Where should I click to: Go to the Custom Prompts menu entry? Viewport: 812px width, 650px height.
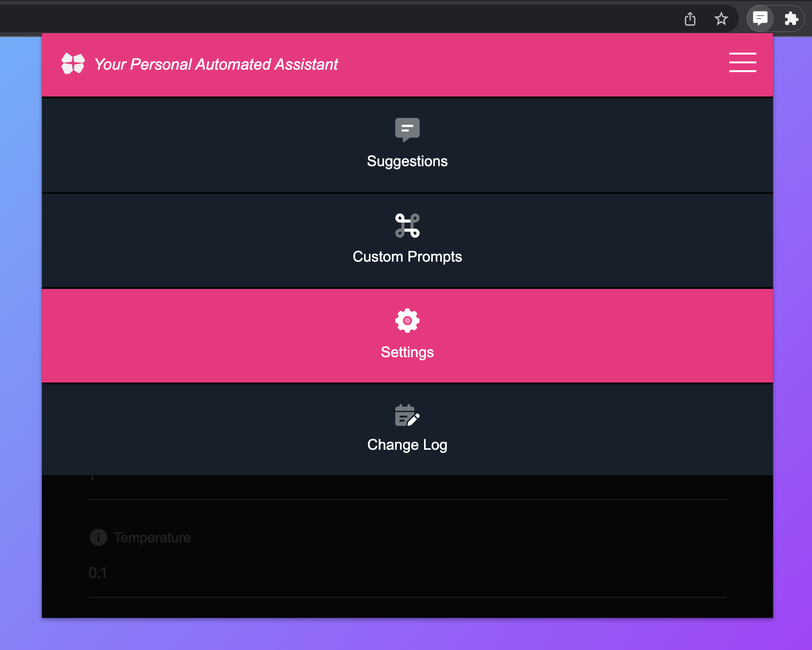[x=407, y=240]
